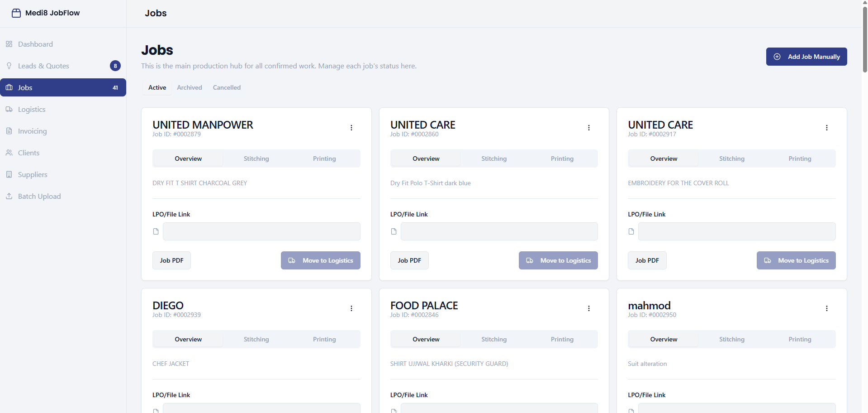Click the Job ID #0002879 text
The height and width of the screenshot is (413, 868).
coord(176,134)
